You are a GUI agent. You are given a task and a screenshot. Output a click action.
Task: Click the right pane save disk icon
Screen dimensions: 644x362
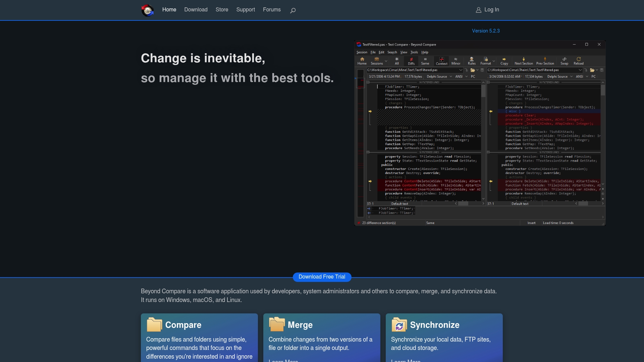(x=602, y=70)
